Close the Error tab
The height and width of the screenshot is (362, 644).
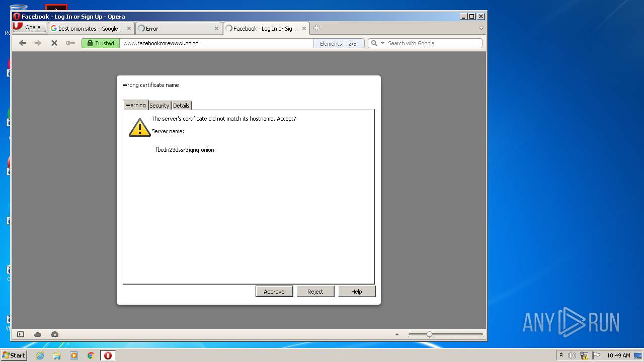[x=216, y=29]
